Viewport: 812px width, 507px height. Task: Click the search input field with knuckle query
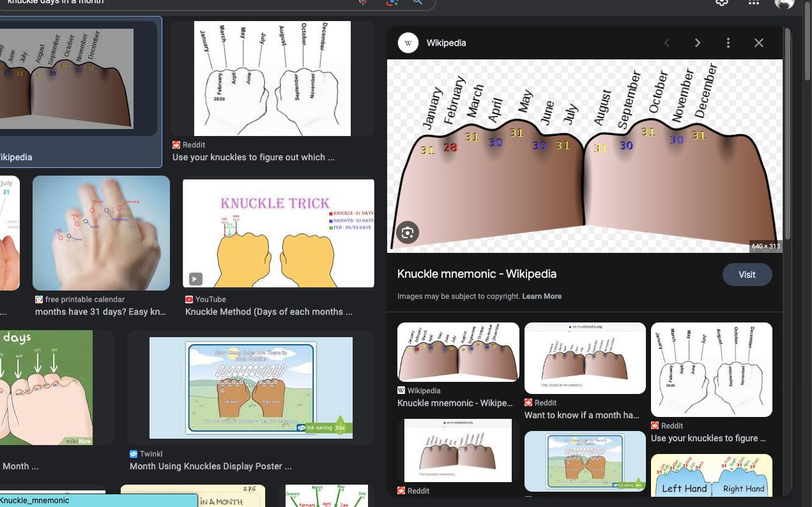pos(179,3)
